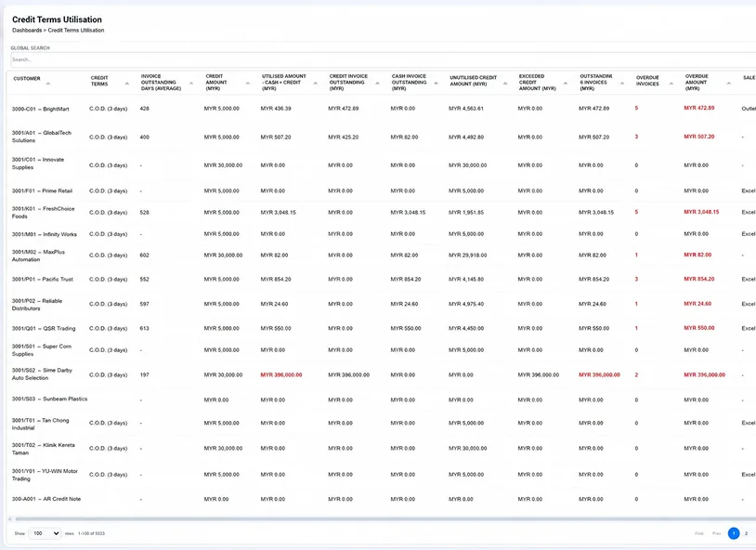Select customer 3001/M02 – MaxPlus Automation
The width and height of the screenshot is (756, 550).
pos(39,255)
